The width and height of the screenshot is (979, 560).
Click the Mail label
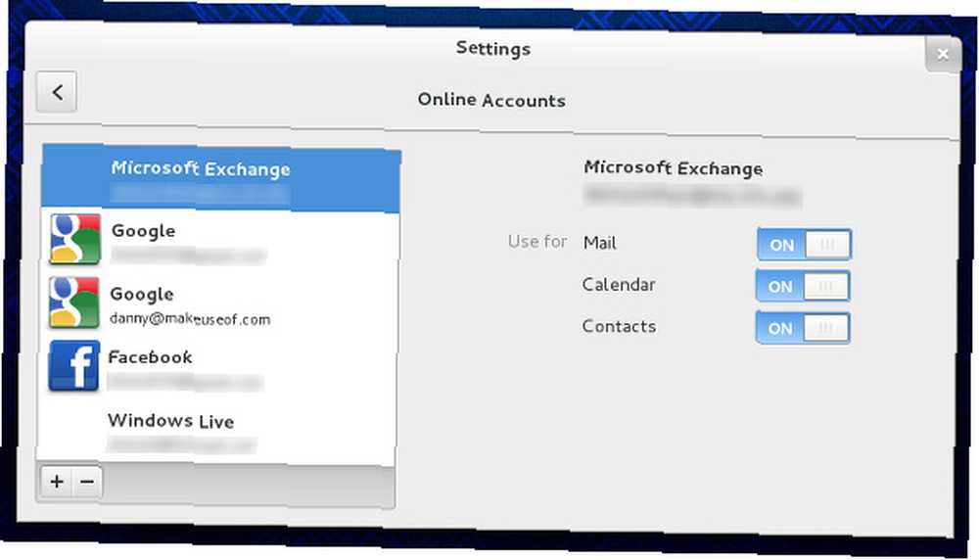tap(599, 242)
